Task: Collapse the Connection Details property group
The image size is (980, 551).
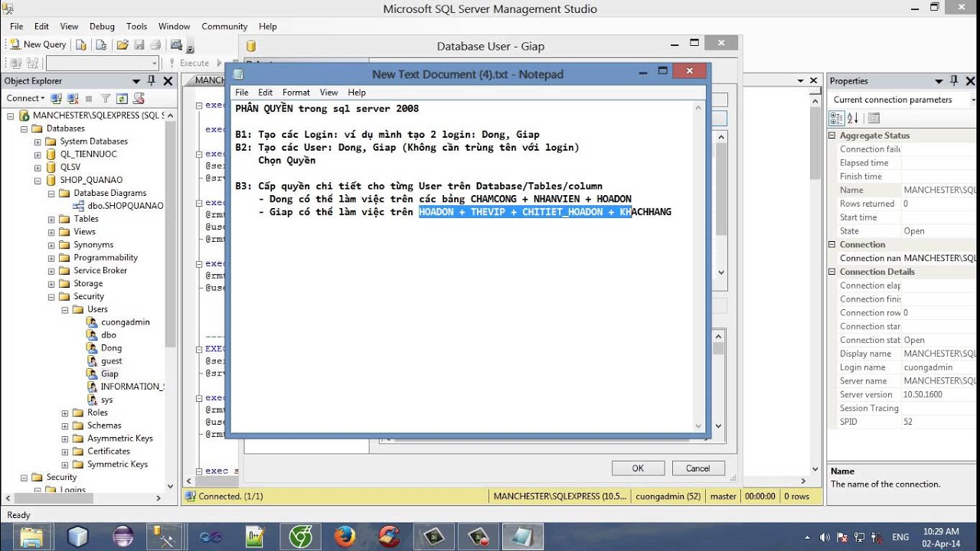Action: tap(833, 272)
